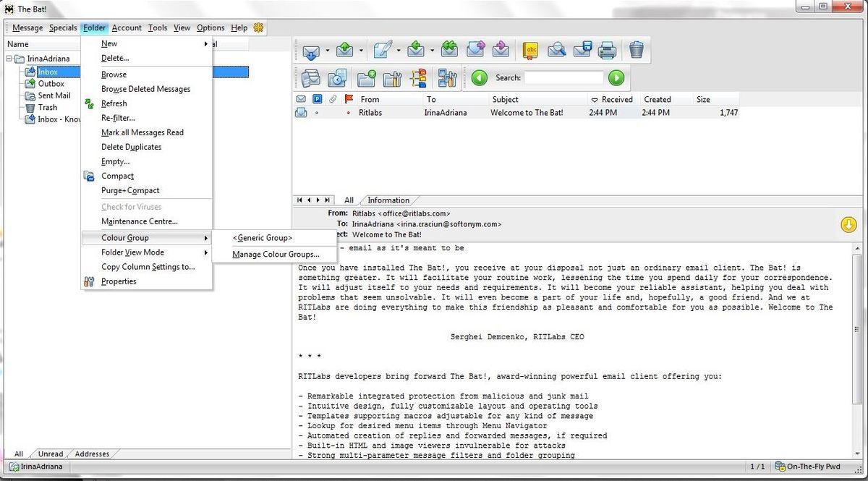
Task: Click the Reply envelope icon
Action: (416, 50)
